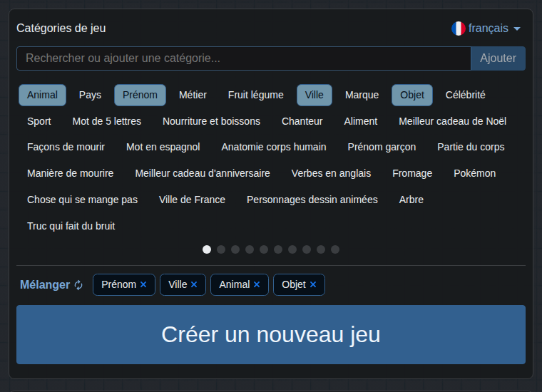Viewport: 542px width, 392px height.
Task: Toggle the Pays category
Action: coord(90,95)
